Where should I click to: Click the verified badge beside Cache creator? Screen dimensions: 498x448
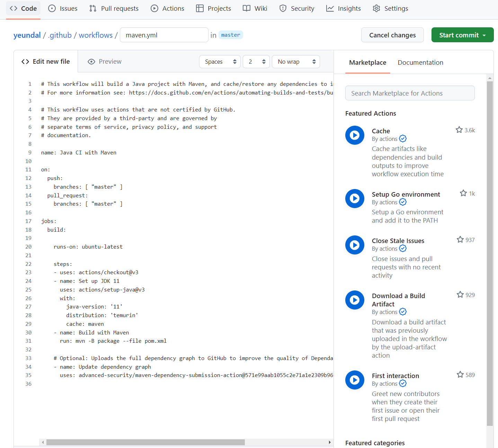pyautogui.click(x=403, y=139)
